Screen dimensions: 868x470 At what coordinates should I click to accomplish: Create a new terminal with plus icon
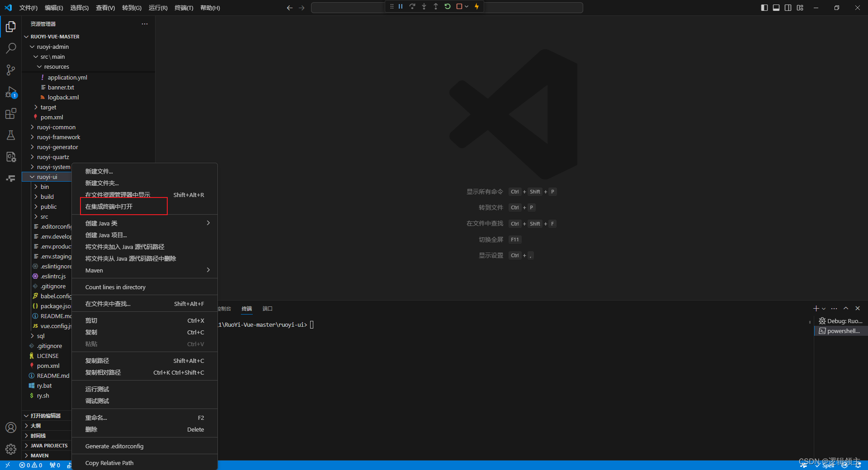click(816, 308)
